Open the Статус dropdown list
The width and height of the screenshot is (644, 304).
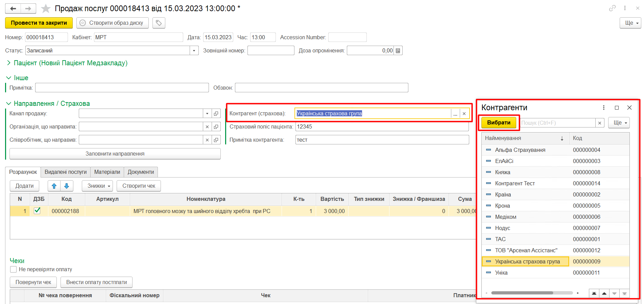(194, 51)
